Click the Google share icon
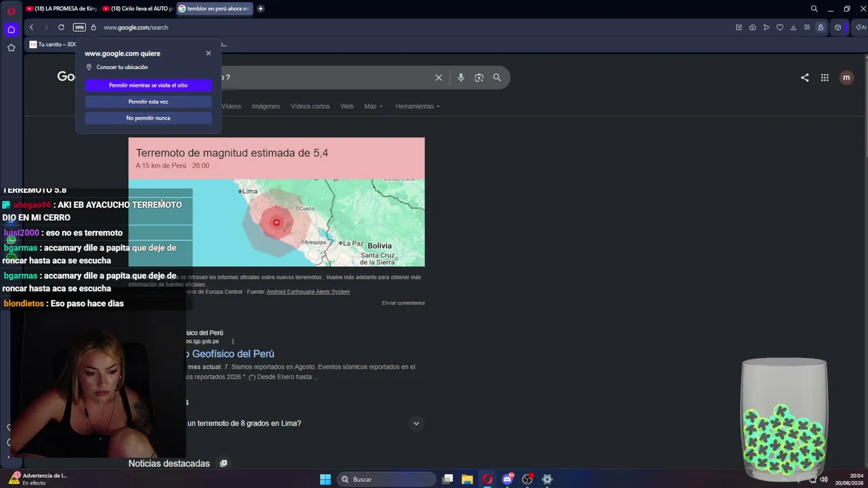 [804, 77]
